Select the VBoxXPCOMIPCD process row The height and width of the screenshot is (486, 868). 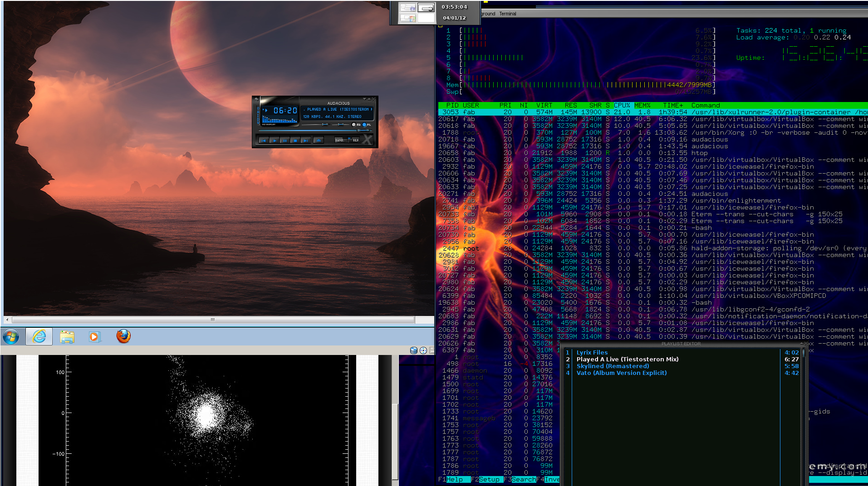click(652, 296)
